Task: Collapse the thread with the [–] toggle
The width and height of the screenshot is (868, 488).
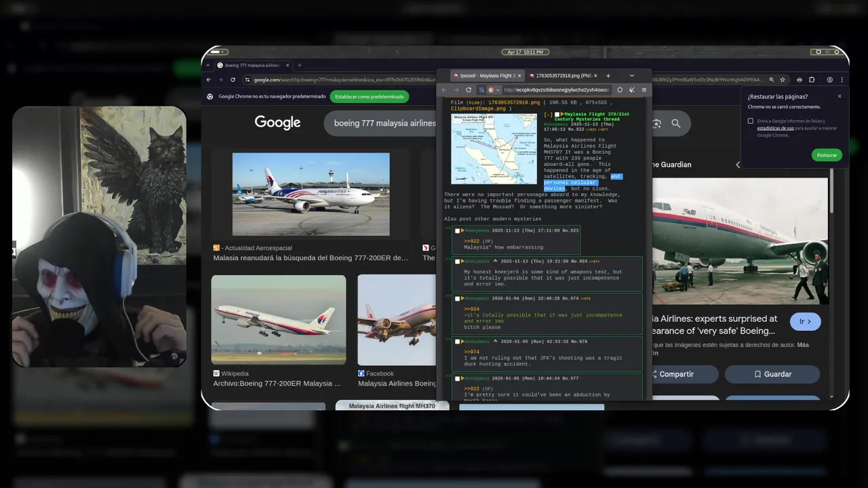Action: (548, 115)
